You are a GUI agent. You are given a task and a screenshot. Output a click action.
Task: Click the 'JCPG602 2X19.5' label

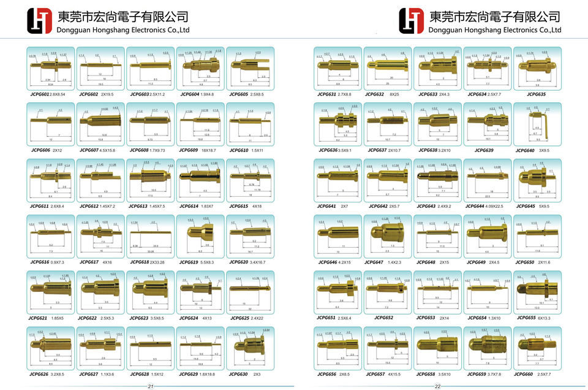point(96,94)
